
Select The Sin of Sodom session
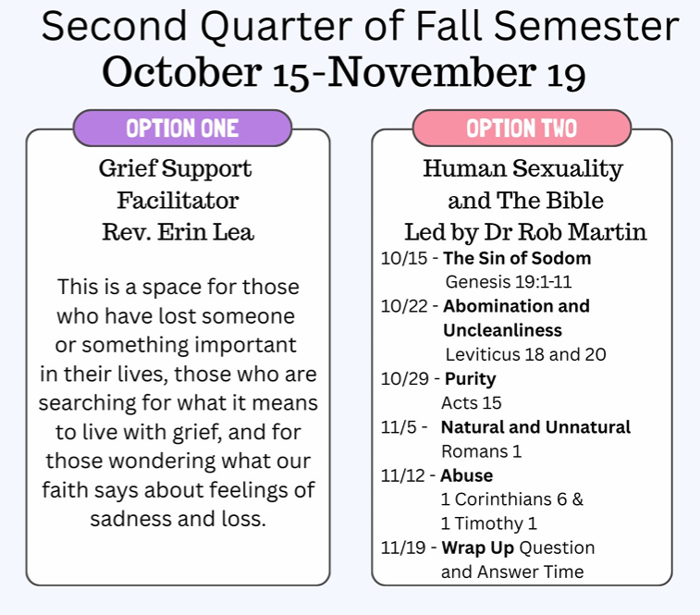tap(516, 258)
